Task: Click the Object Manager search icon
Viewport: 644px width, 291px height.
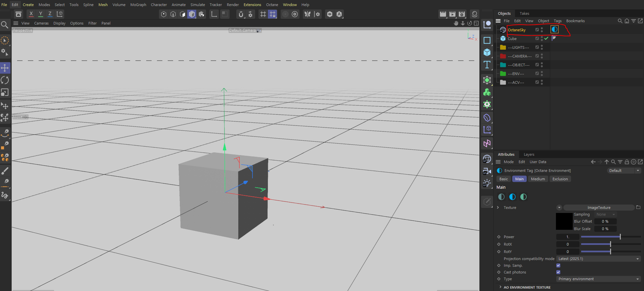Action: [620, 21]
